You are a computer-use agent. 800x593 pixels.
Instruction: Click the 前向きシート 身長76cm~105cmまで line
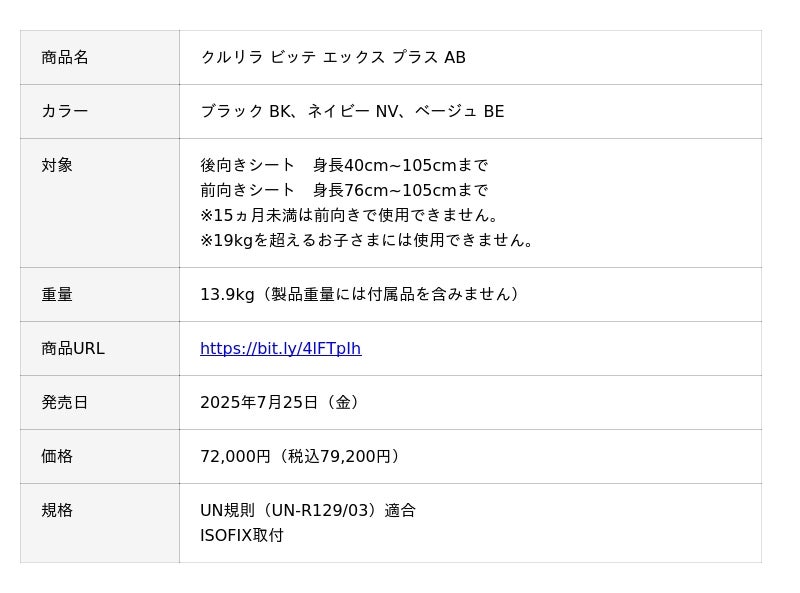[x=344, y=191]
